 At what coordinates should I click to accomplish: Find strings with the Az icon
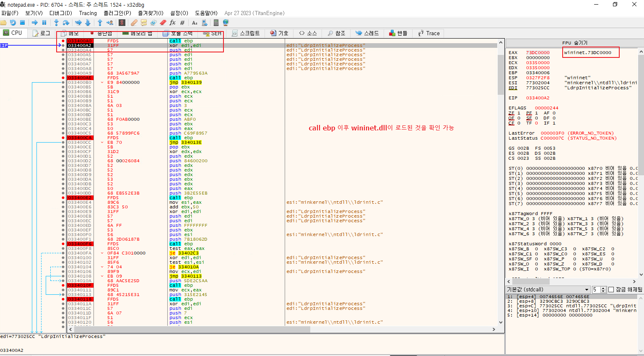[x=195, y=23]
